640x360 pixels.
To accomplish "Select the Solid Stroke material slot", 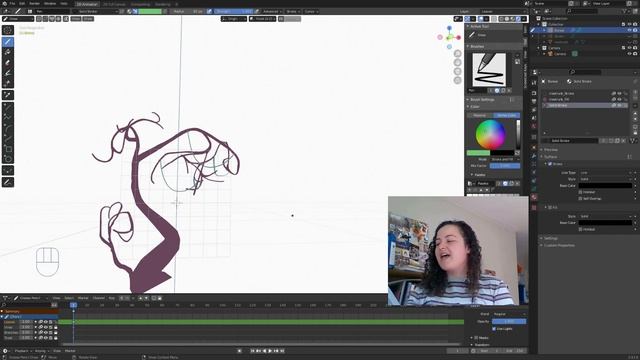I will (584, 105).
